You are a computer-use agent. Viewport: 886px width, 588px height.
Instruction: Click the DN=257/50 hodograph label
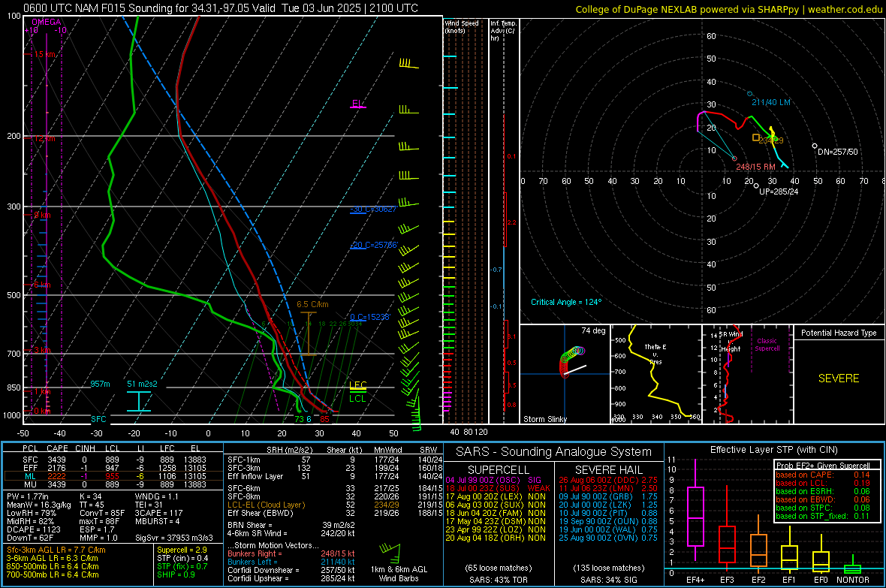click(837, 152)
